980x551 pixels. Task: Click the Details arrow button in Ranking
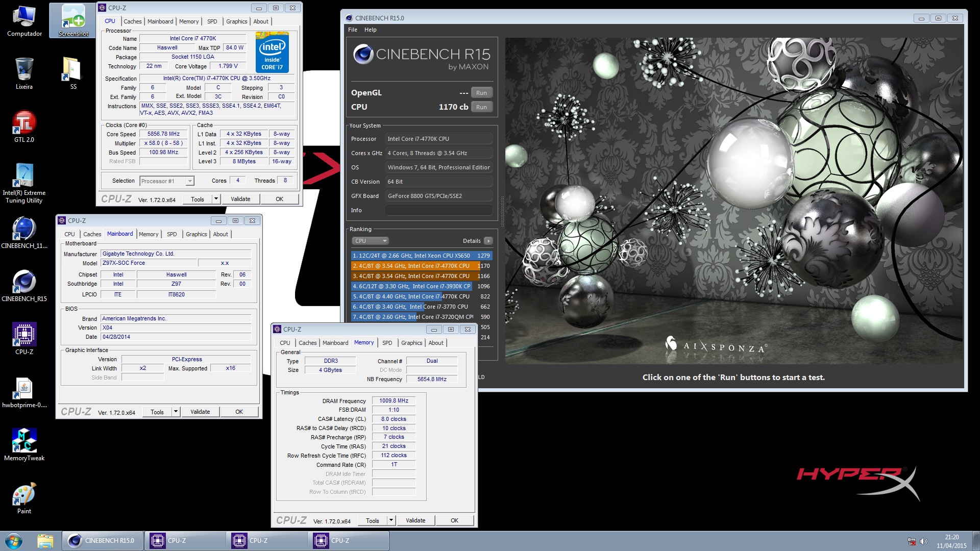(488, 241)
